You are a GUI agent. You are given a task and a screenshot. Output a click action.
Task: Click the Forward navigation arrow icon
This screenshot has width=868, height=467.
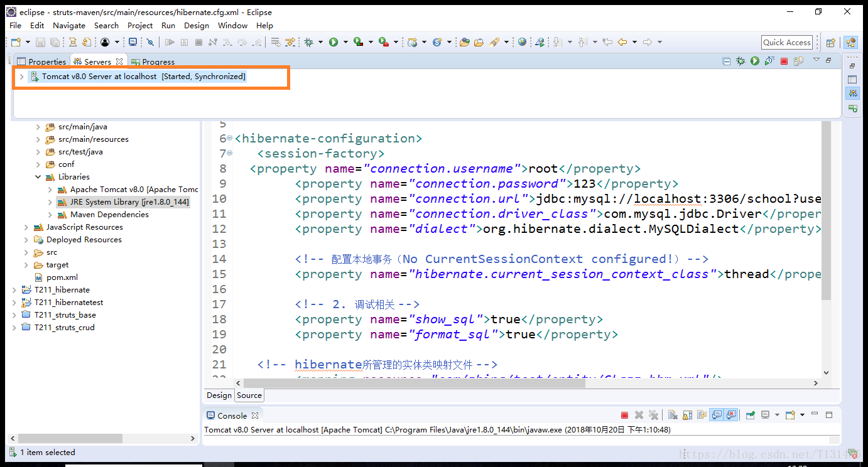tap(648, 42)
